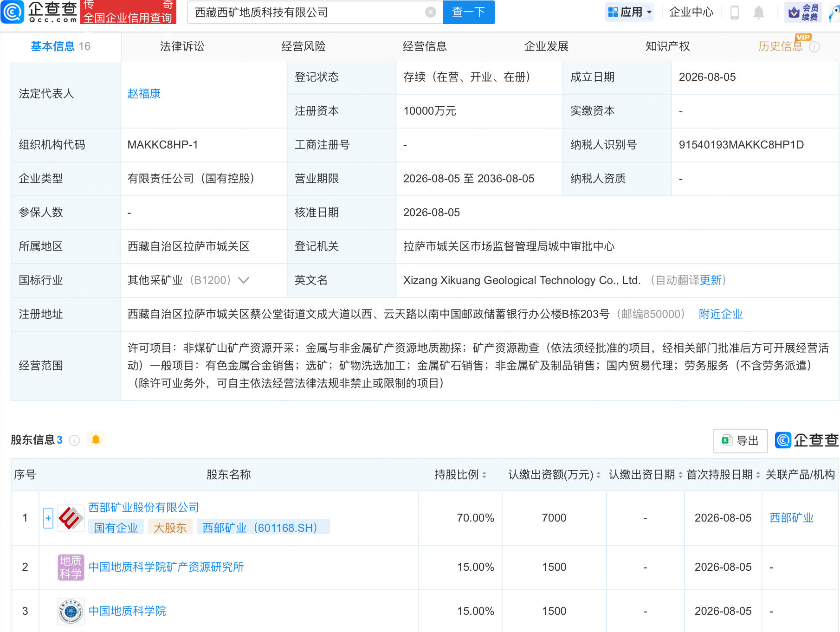Image resolution: width=840 pixels, height=632 pixels.
Task: Switch to 知识产权 tab
Action: [x=668, y=46]
